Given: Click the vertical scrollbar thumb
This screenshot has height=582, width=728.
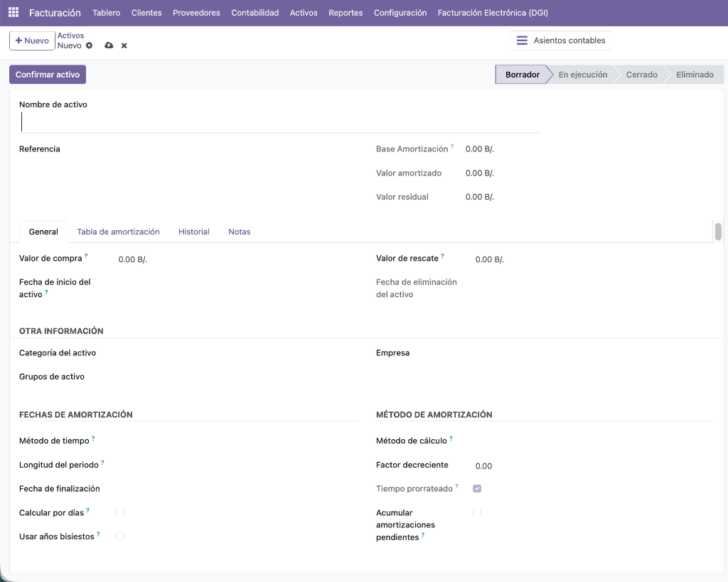Looking at the screenshot, I should [x=718, y=232].
